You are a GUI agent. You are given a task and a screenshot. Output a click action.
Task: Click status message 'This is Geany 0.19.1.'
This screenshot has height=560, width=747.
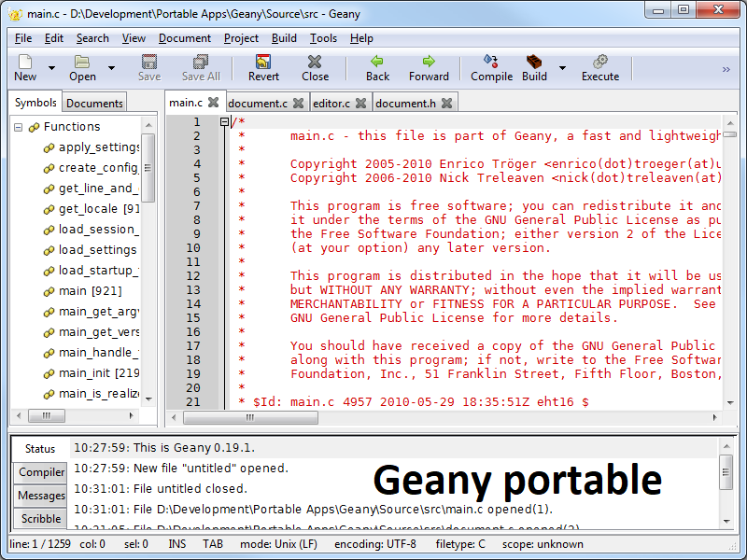point(194,448)
